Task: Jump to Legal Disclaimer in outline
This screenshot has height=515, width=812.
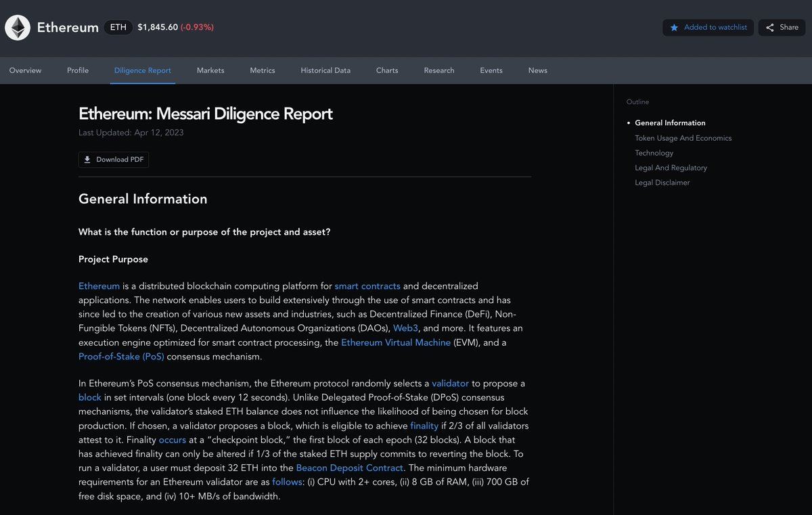Action: click(x=662, y=183)
